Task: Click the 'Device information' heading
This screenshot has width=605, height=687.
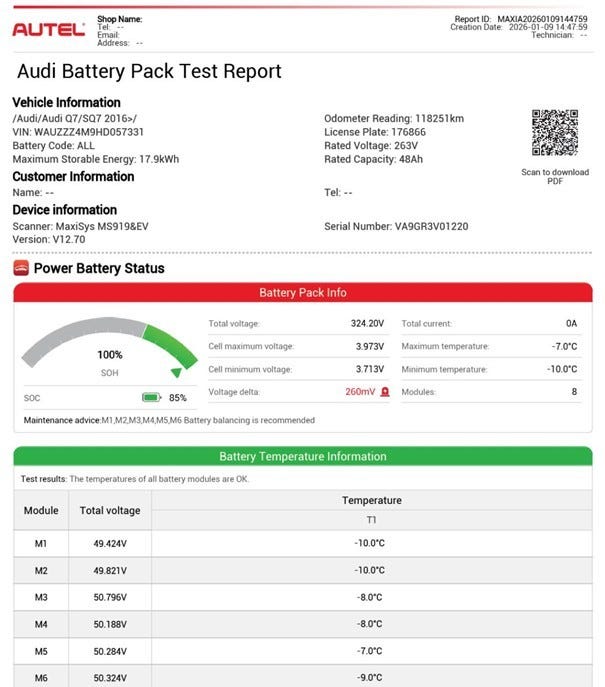Action: pos(64,210)
